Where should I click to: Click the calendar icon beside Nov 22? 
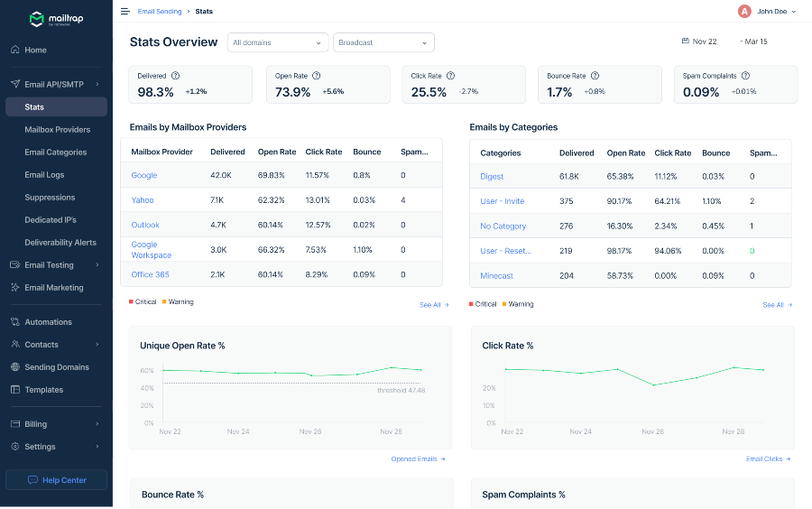(x=686, y=42)
